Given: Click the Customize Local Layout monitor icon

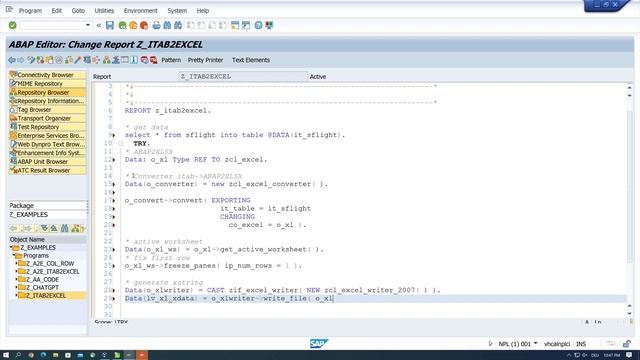Looking at the screenshot, I should [269, 25].
